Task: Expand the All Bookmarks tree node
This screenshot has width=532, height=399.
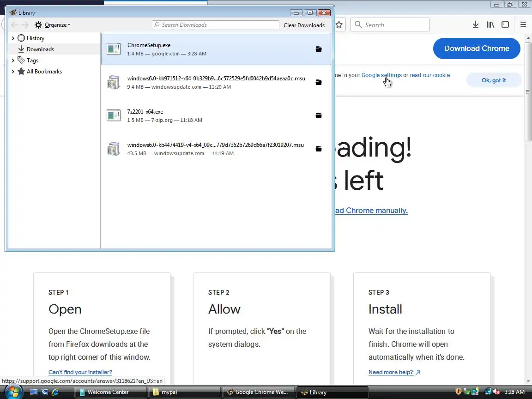Action: click(x=13, y=71)
